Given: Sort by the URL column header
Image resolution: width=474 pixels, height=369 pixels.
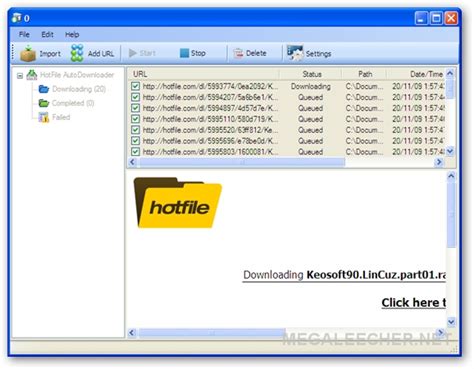Looking at the screenshot, I should click(x=203, y=74).
